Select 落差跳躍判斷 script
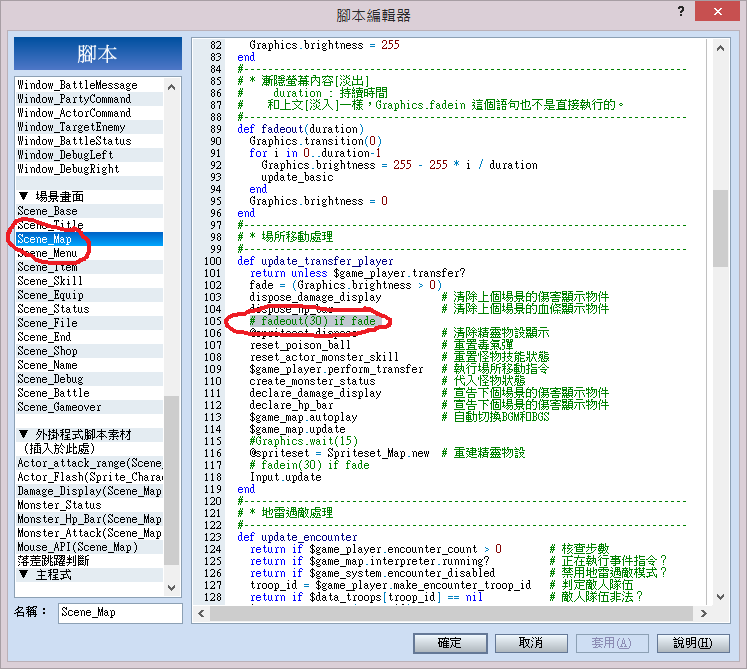 click(x=90, y=561)
